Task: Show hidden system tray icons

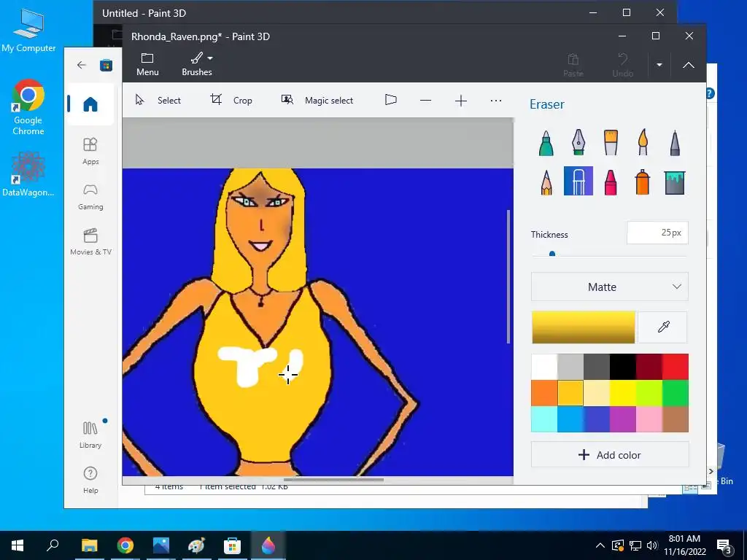Action: pos(600,545)
